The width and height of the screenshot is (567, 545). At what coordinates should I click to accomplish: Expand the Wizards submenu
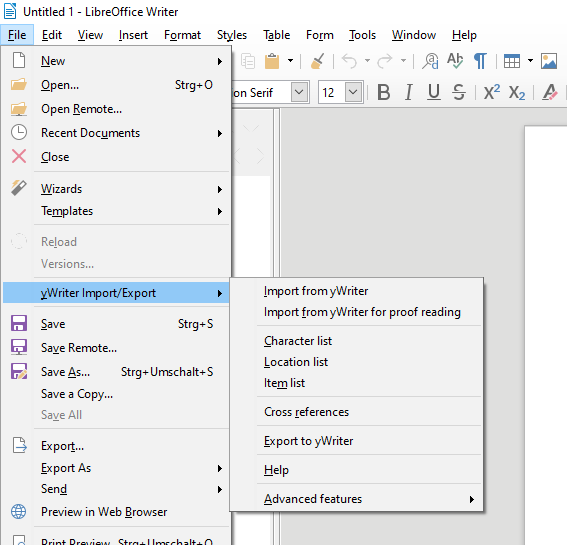pos(219,189)
